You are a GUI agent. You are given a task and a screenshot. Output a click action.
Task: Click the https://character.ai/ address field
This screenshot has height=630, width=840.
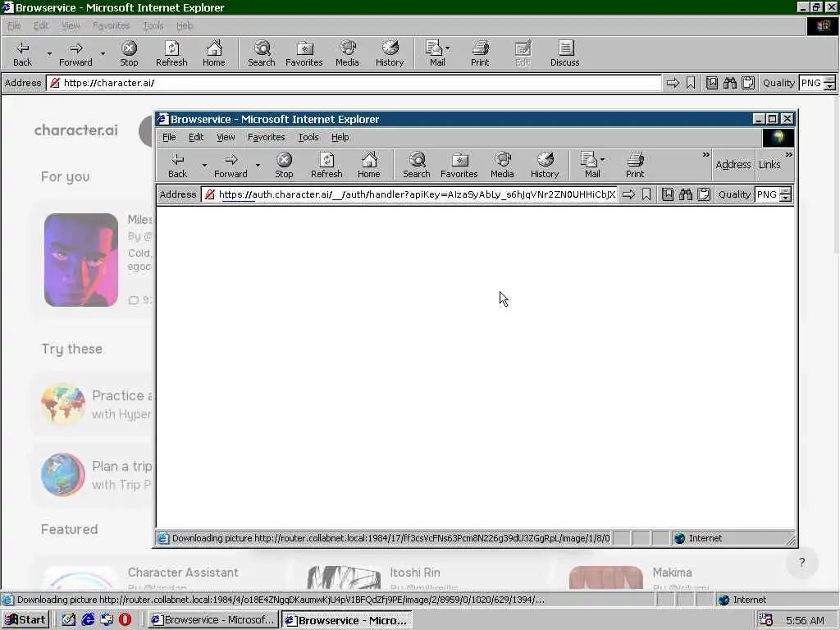[354, 83]
